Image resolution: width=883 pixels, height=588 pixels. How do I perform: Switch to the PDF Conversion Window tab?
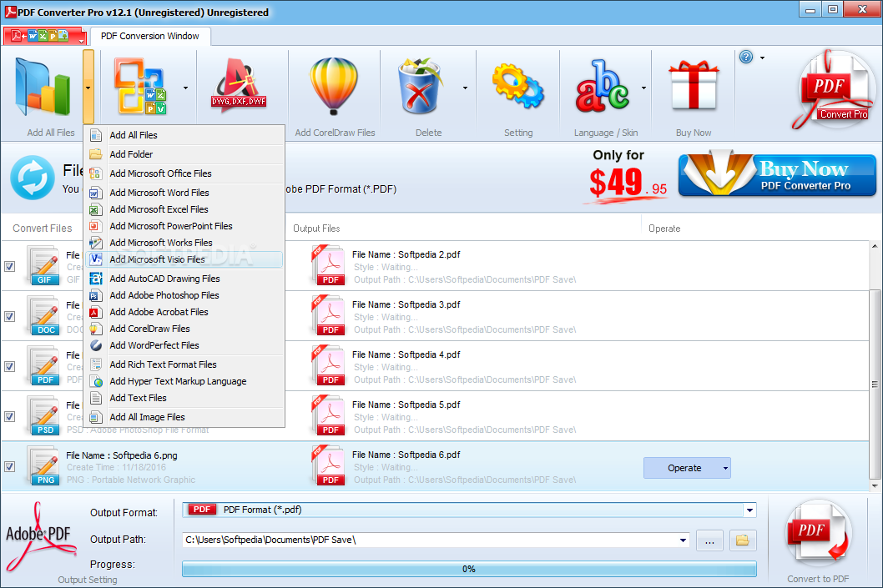coord(149,36)
